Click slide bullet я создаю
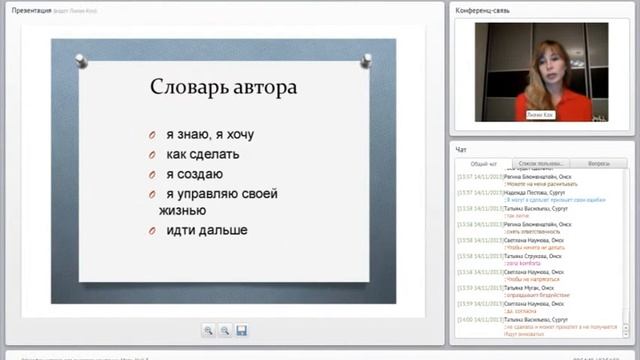Screen dimensions: 640x360 point(194,174)
